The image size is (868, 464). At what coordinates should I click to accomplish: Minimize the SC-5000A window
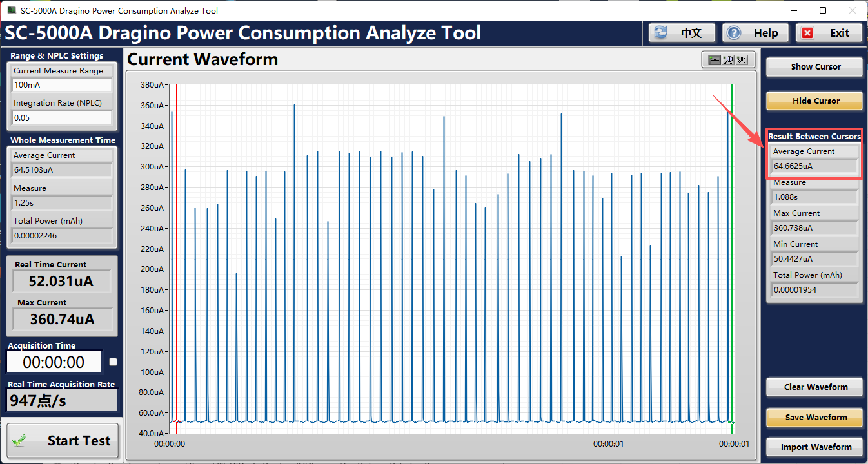[793, 10]
